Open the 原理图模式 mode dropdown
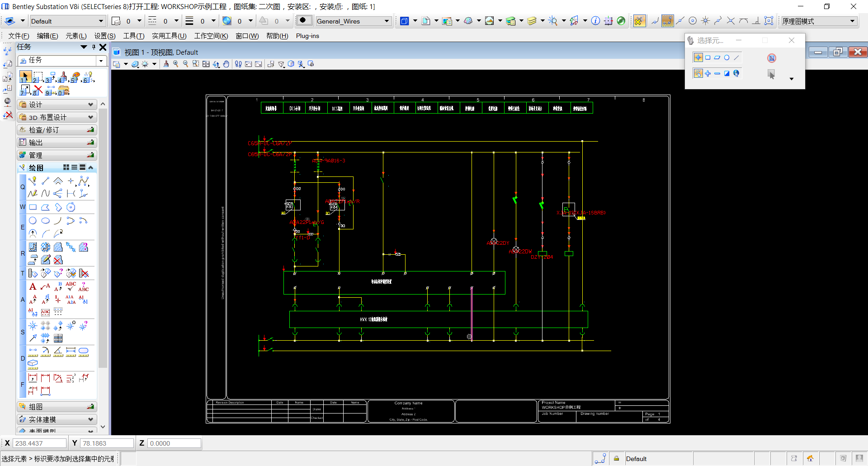The width and height of the screenshot is (868, 466). click(852, 21)
